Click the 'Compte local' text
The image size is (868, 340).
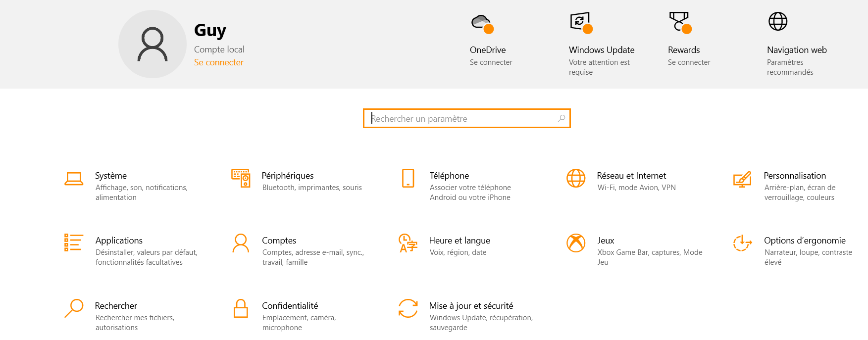[x=219, y=49]
